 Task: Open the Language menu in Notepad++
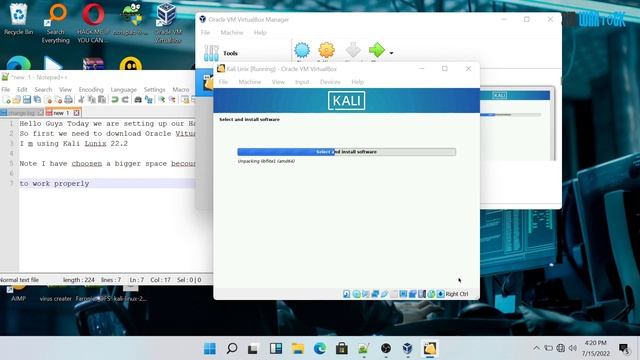pos(124,89)
